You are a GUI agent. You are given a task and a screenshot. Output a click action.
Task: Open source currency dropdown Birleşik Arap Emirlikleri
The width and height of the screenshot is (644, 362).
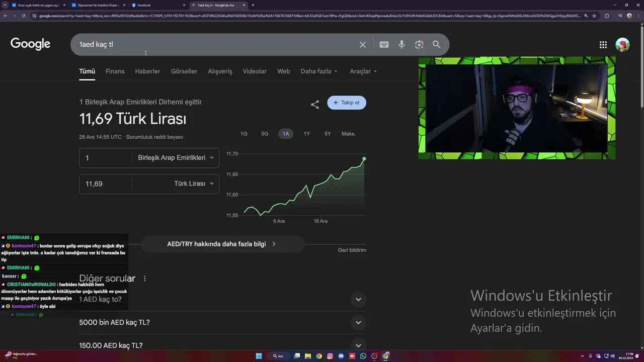click(176, 158)
